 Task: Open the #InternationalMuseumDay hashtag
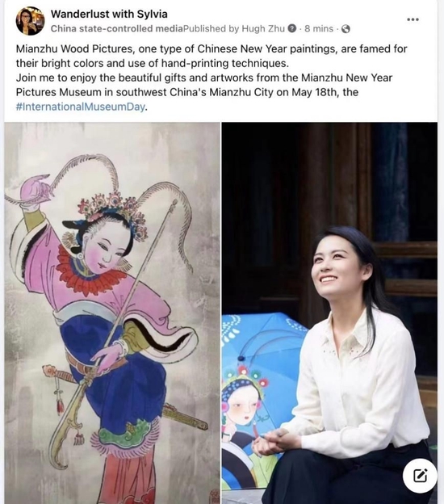pos(80,107)
